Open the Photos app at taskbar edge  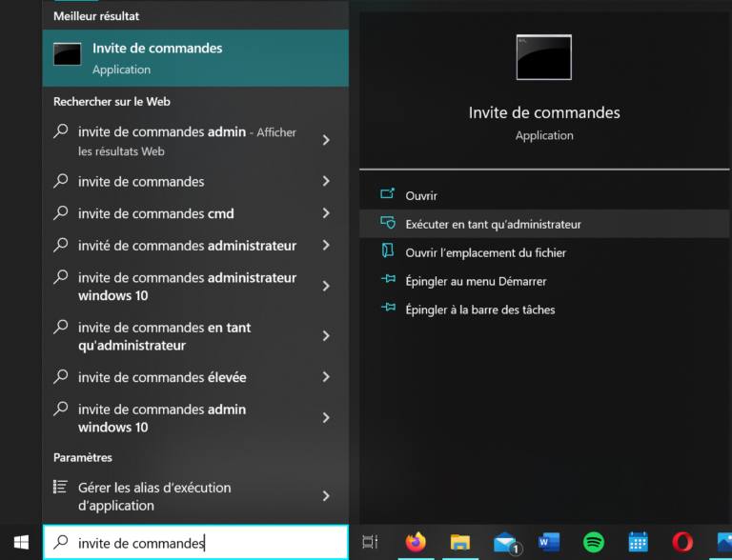[724, 543]
